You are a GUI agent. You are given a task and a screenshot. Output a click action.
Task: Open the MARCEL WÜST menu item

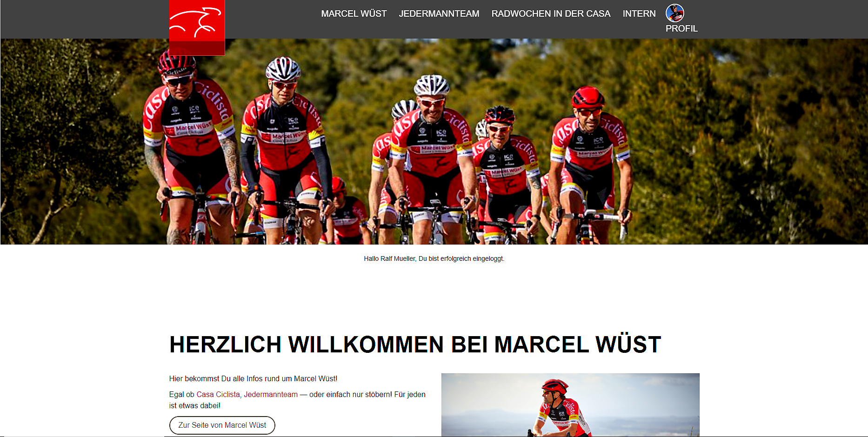click(354, 13)
